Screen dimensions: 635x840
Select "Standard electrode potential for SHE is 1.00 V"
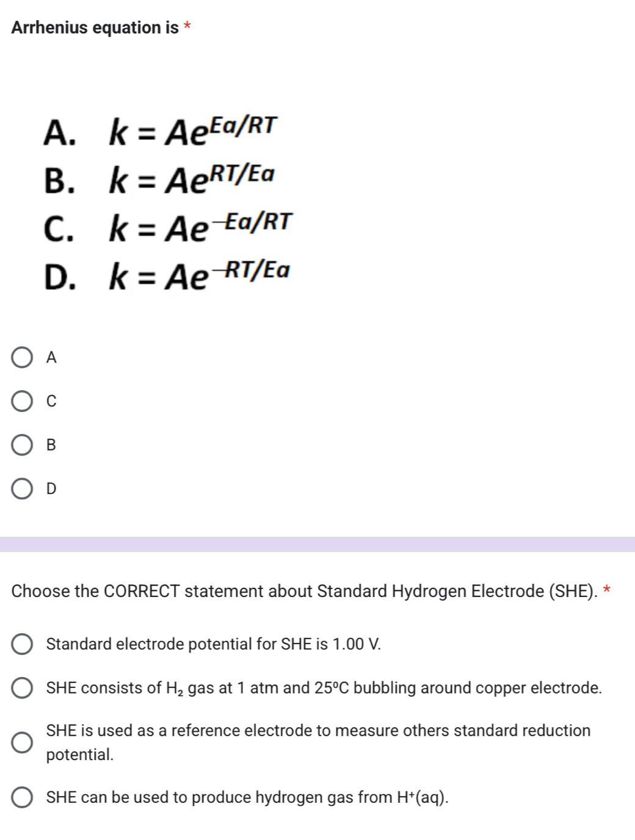[22, 643]
